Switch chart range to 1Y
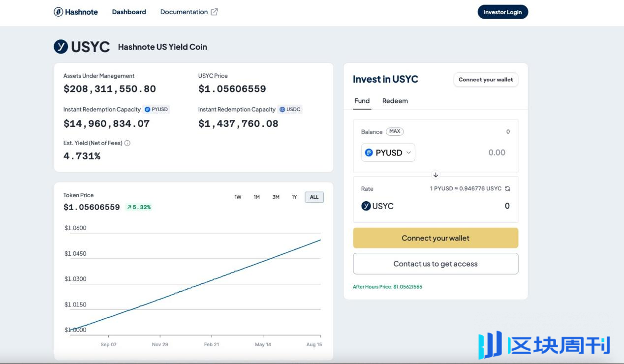The width and height of the screenshot is (624, 364). click(x=294, y=197)
